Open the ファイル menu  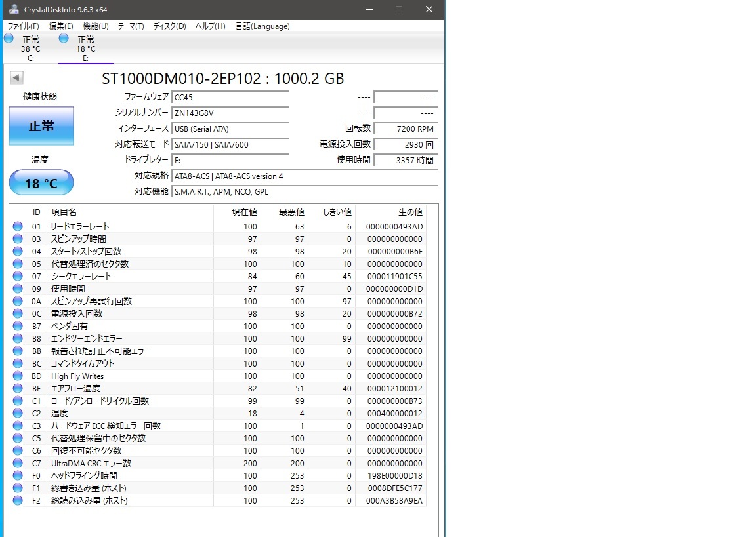click(22, 26)
